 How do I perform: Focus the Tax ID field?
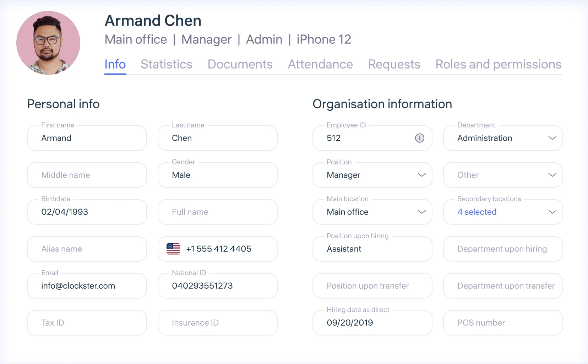tap(87, 323)
